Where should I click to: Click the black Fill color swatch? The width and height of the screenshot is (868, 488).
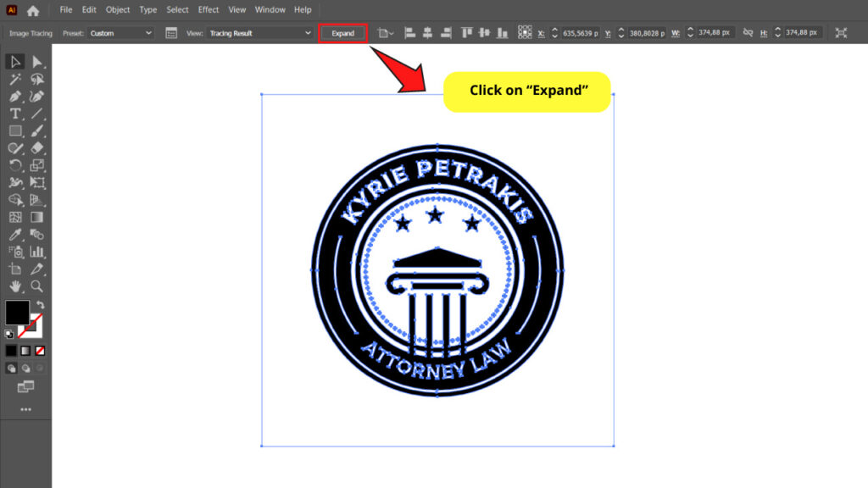pos(17,313)
